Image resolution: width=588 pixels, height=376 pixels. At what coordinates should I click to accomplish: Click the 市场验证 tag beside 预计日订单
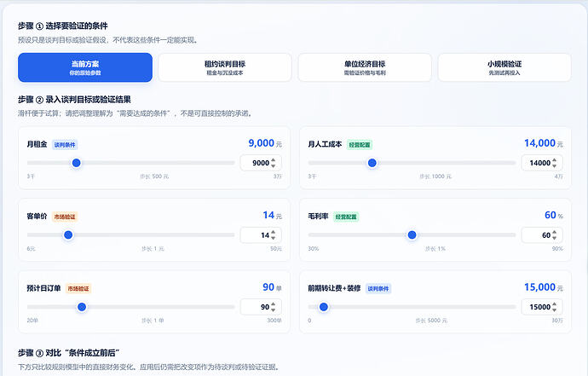(x=78, y=288)
